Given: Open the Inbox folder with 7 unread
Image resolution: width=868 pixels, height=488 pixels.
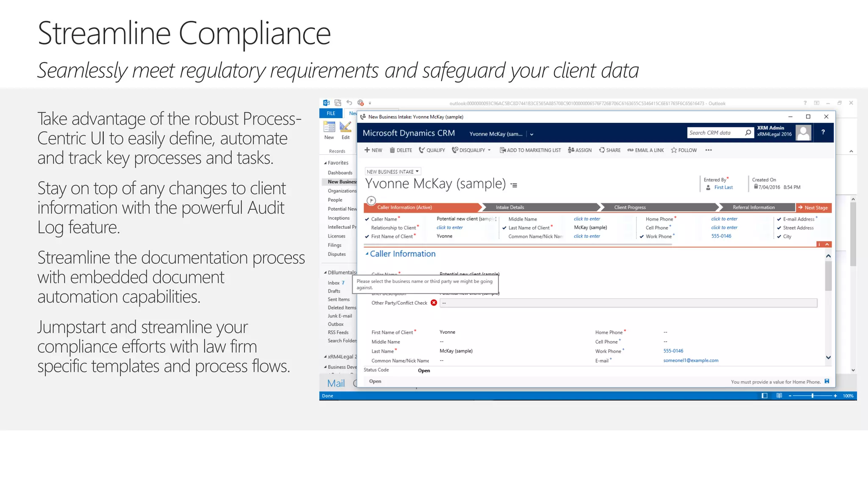Looking at the screenshot, I should (336, 283).
